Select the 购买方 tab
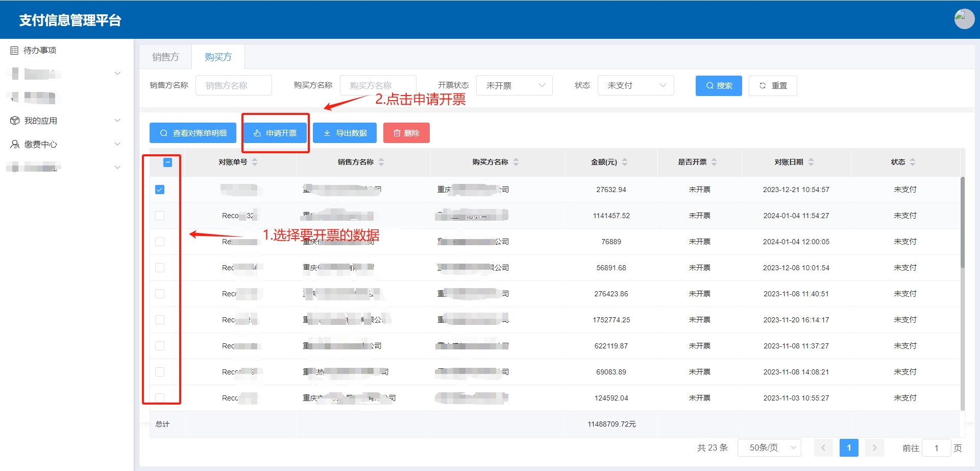 coord(218,57)
